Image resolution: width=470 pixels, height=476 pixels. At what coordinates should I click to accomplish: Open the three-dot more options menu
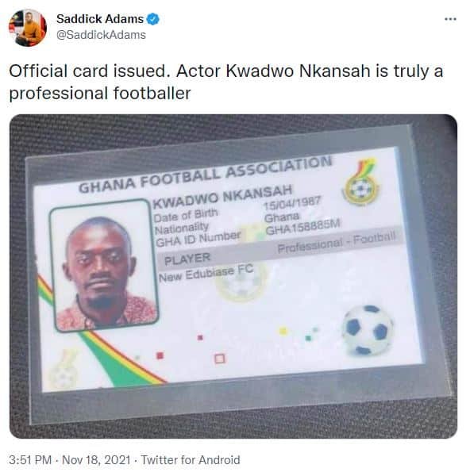[x=450, y=19]
